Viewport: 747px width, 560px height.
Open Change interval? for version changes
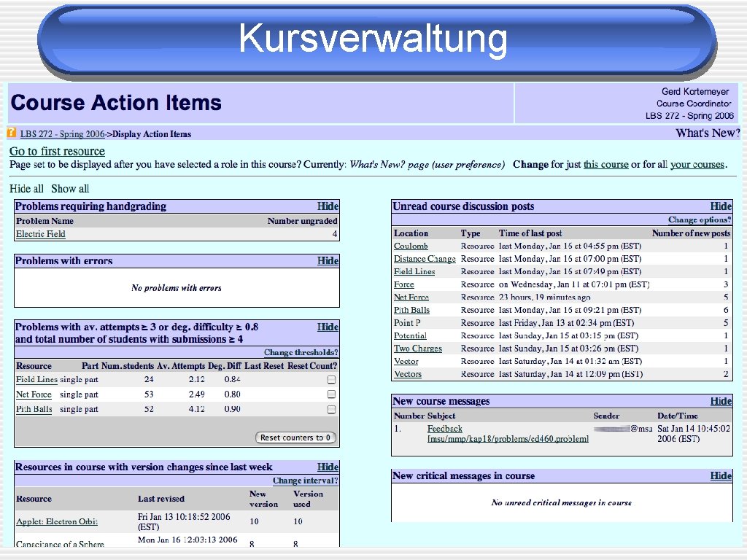point(305,481)
